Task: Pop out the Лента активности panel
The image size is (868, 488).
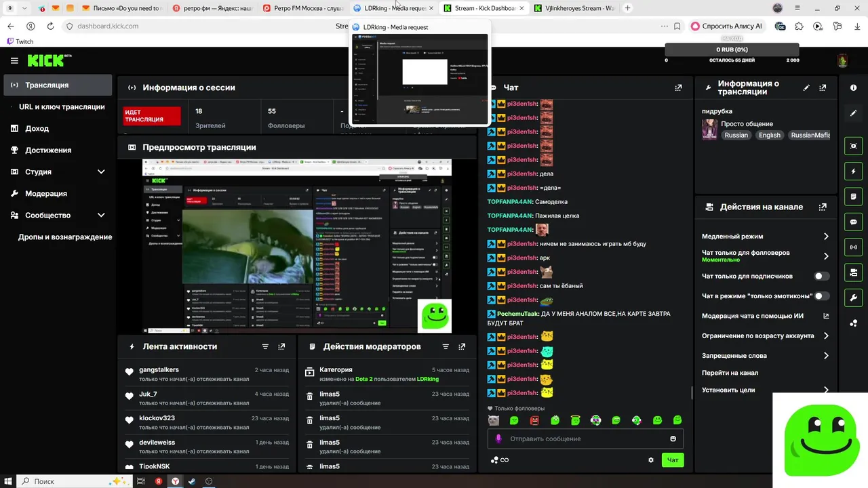Action: tap(281, 346)
